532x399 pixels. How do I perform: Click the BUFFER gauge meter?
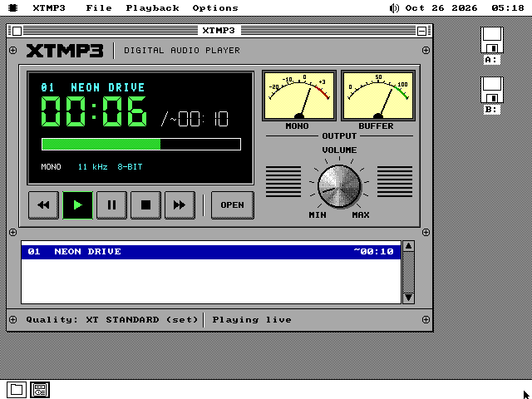pos(378,96)
